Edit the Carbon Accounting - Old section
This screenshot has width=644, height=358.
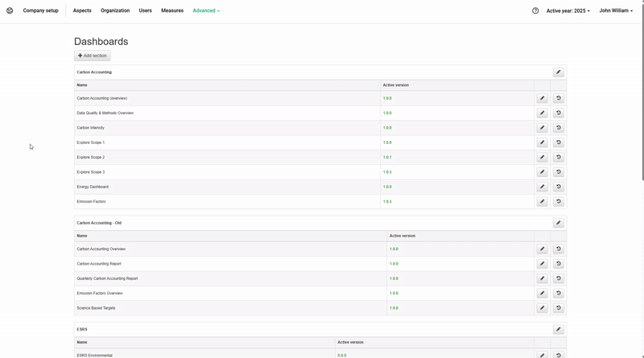click(558, 223)
